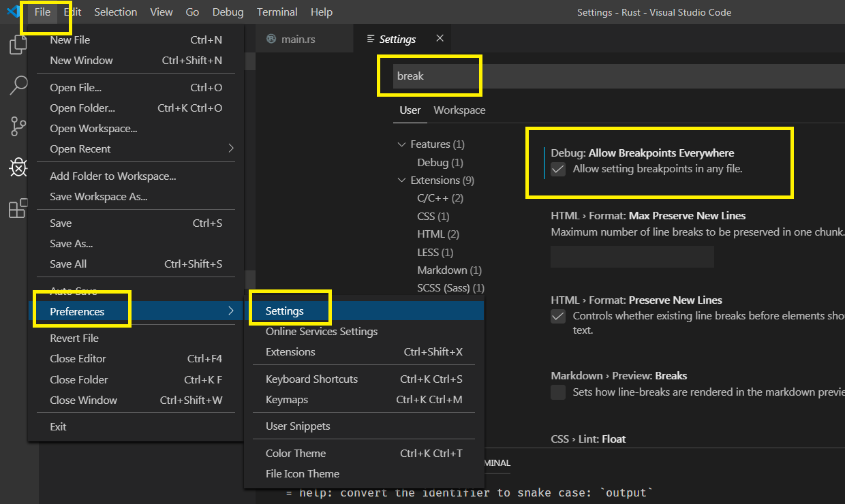Click Save in the File menu
The height and width of the screenshot is (504, 845).
136,223
